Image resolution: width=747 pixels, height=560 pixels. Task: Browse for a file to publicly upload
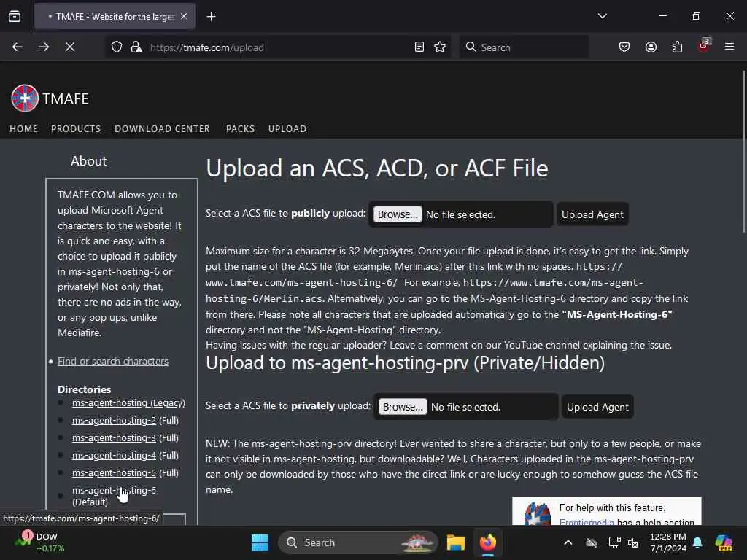(x=398, y=215)
